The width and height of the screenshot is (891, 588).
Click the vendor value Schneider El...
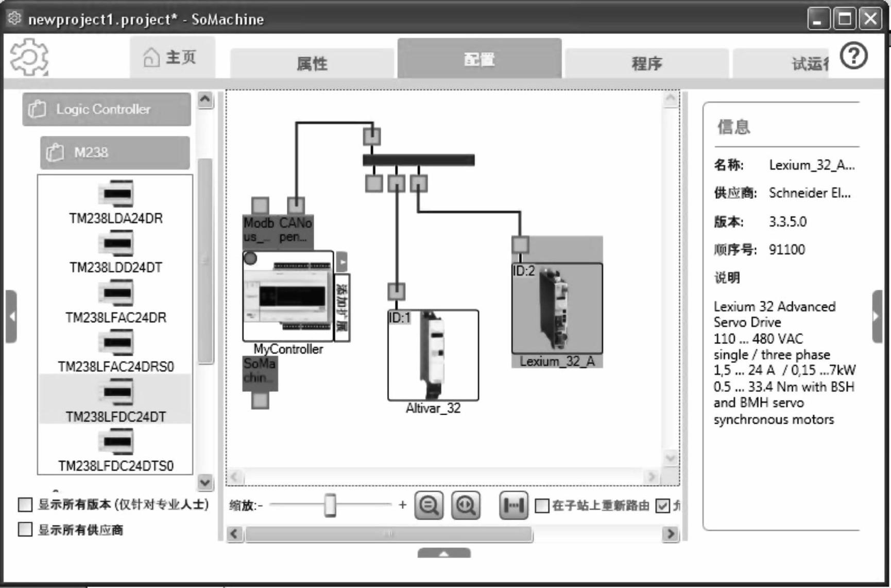pos(810,193)
